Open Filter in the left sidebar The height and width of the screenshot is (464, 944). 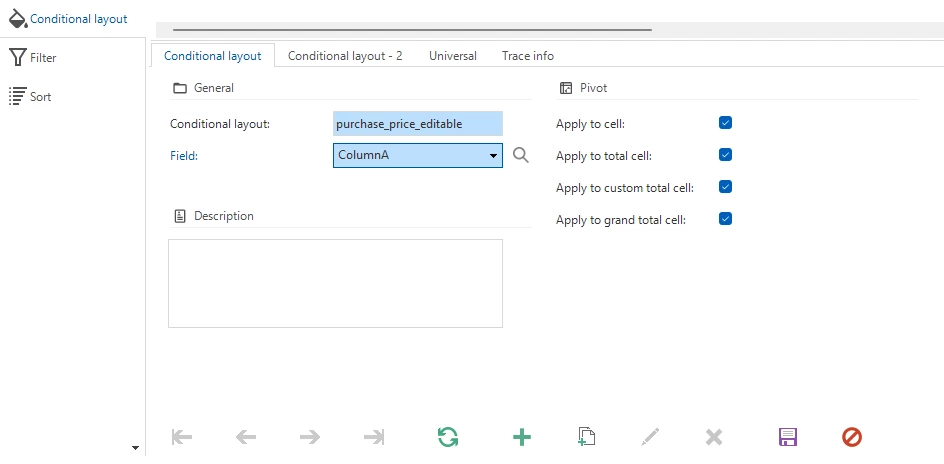tap(42, 58)
